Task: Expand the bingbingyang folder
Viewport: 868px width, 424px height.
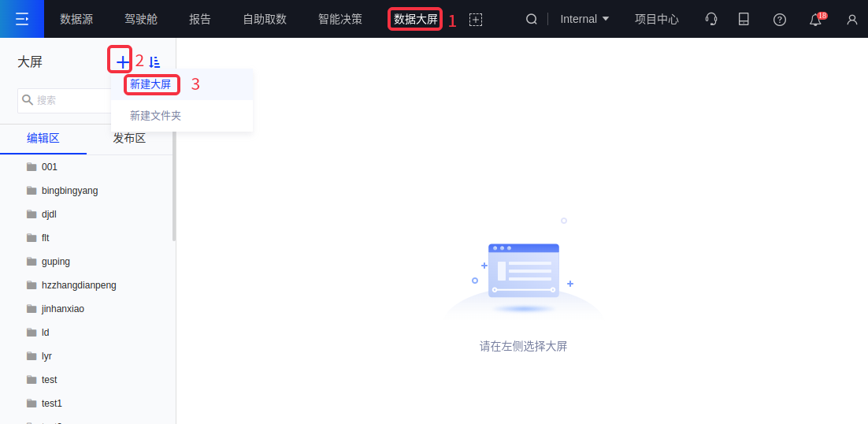Action: coord(69,191)
